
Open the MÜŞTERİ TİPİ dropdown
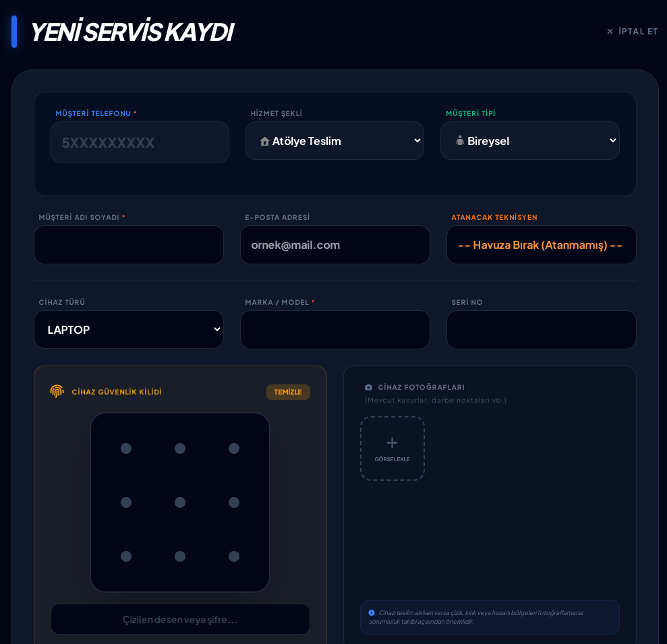point(529,140)
